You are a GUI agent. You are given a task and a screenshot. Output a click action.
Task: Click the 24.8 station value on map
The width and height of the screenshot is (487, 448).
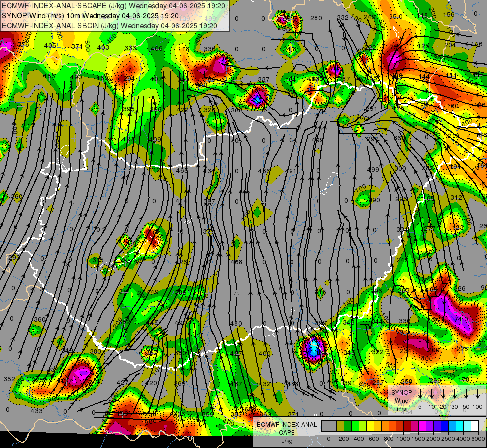click(290, 49)
